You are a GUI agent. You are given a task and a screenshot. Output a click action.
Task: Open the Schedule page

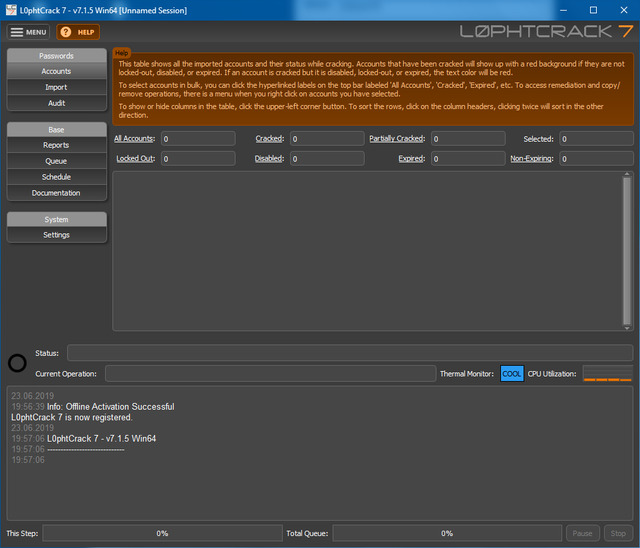[56, 177]
